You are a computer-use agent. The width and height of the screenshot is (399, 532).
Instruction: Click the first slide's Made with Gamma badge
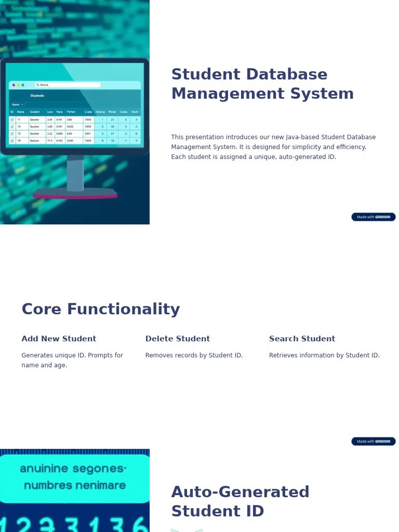point(373,217)
